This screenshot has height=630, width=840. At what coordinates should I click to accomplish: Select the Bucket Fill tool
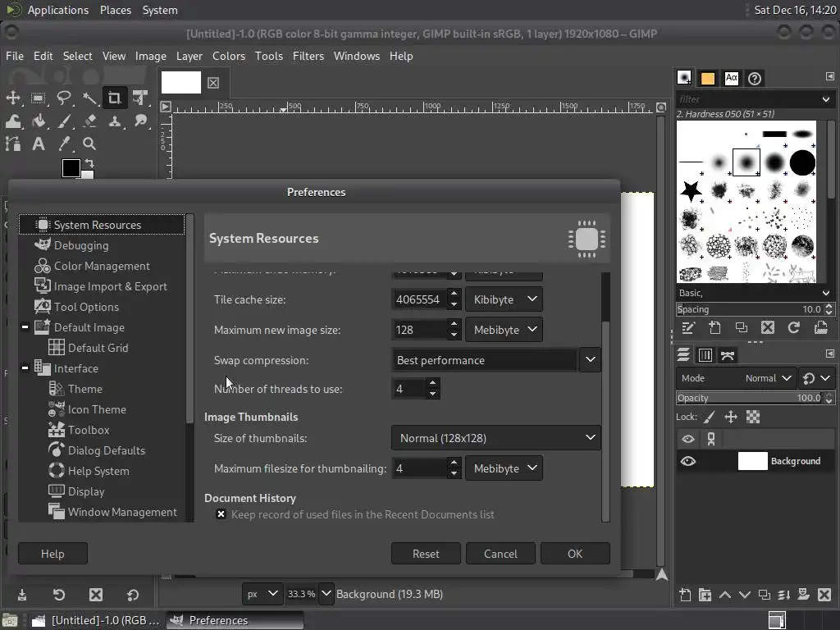tap(38, 121)
